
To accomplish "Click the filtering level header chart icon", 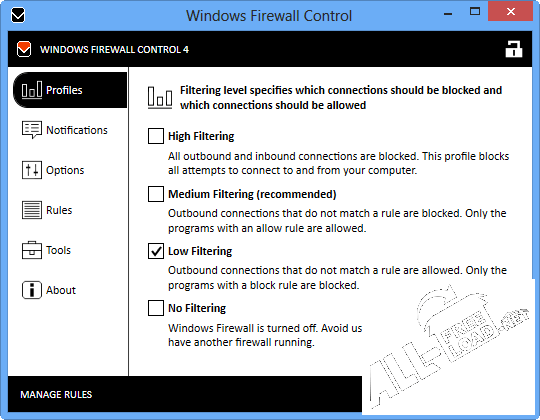I will [x=160, y=98].
